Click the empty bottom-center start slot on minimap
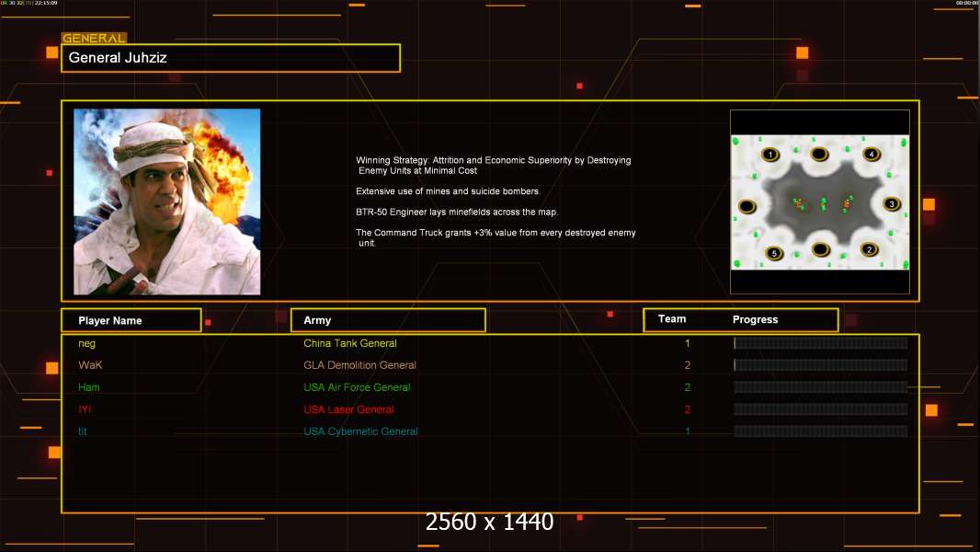 [820, 249]
